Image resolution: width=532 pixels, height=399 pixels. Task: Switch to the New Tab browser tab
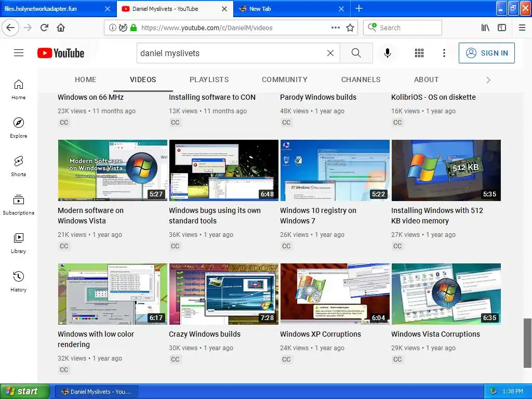coord(292,8)
